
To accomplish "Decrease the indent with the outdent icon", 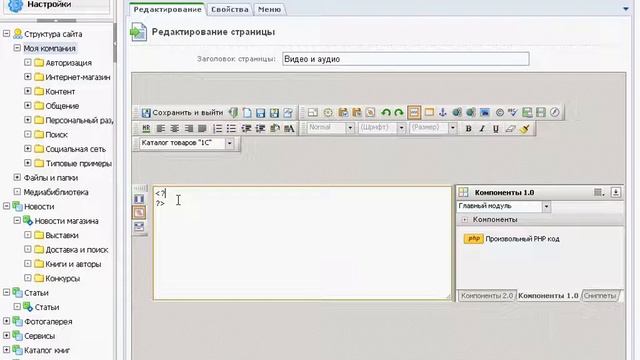I will (x=246, y=129).
